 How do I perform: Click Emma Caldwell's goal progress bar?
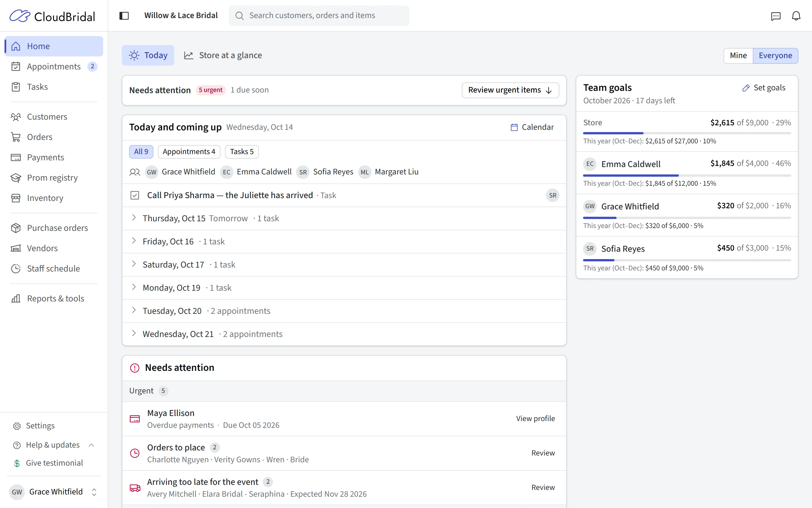(x=687, y=176)
